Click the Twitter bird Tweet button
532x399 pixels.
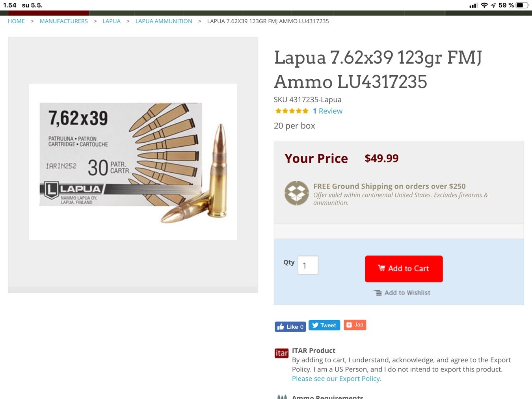tap(324, 325)
